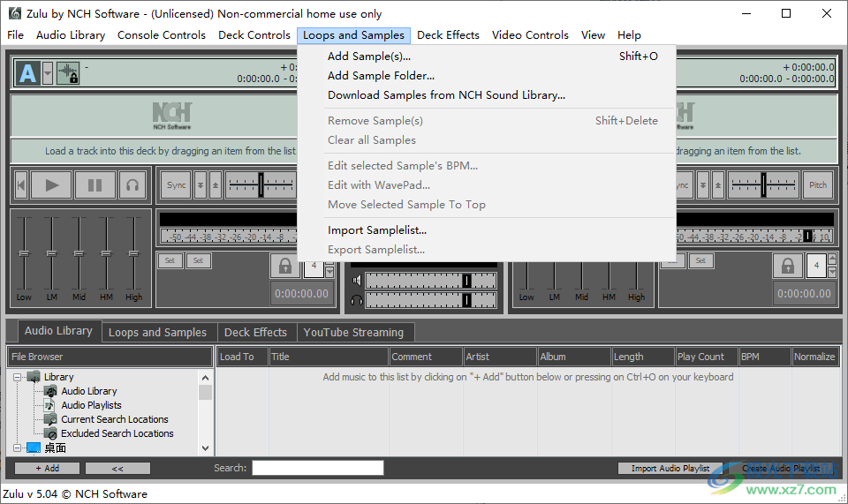Click the Deck A Mid equalizer slider
This screenshot has width=848, height=504.
point(79,254)
